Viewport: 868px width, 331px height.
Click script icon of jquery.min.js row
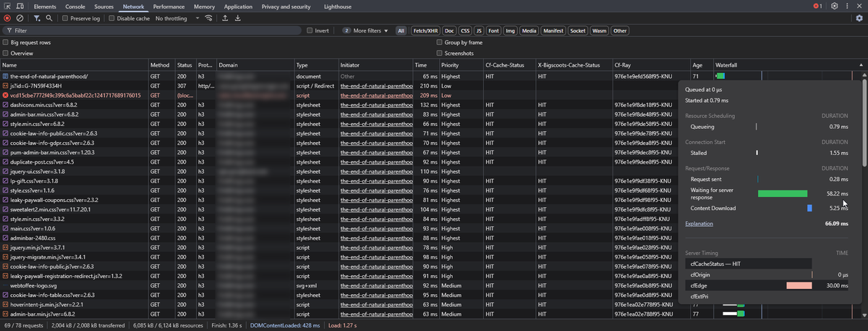6,248
